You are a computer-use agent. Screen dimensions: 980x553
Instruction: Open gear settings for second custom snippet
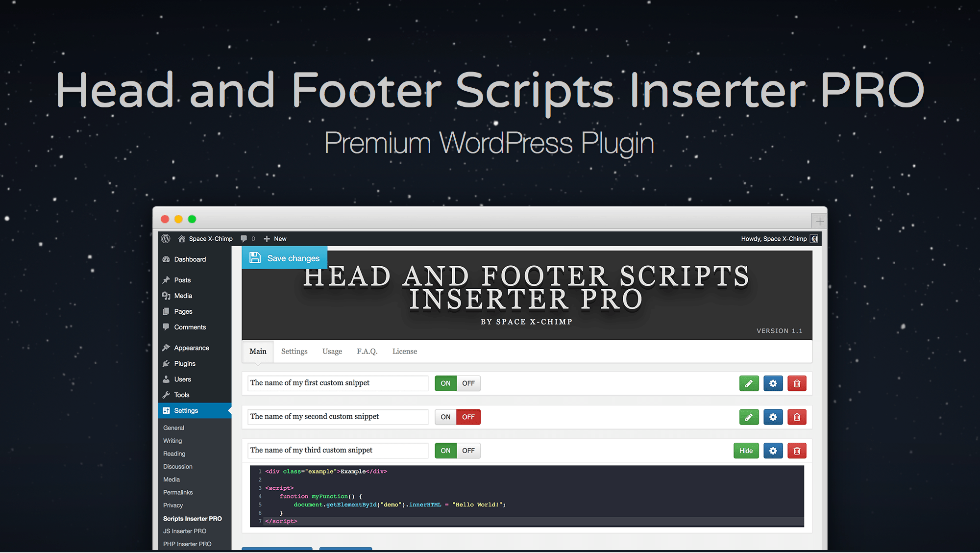pyautogui.click(x=773, y=417)
